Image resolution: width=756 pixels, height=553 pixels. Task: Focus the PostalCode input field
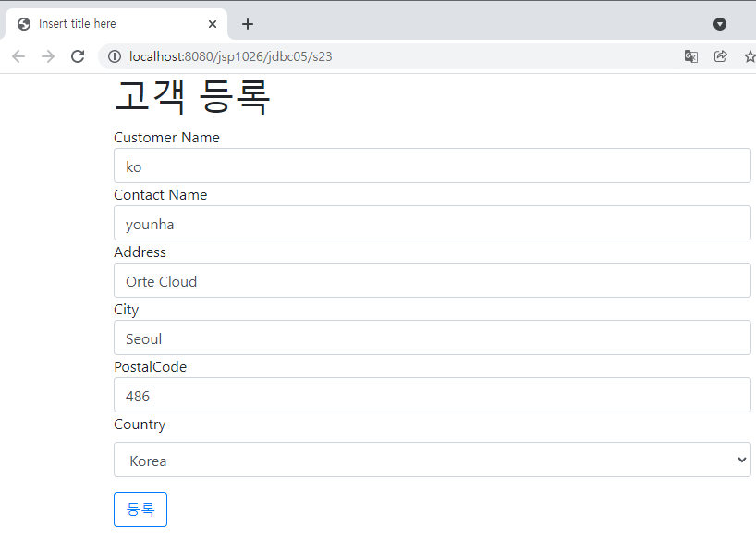[x=432, y=395]
